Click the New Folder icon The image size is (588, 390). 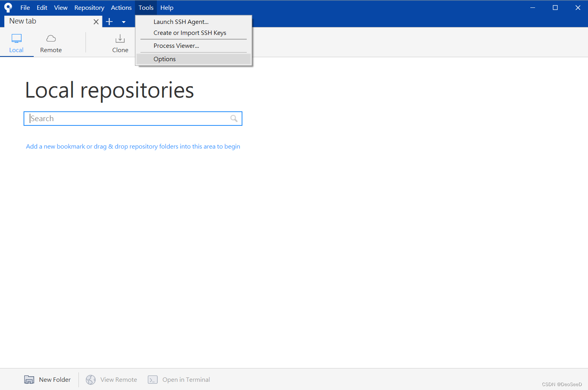click(x=29, y=379)
